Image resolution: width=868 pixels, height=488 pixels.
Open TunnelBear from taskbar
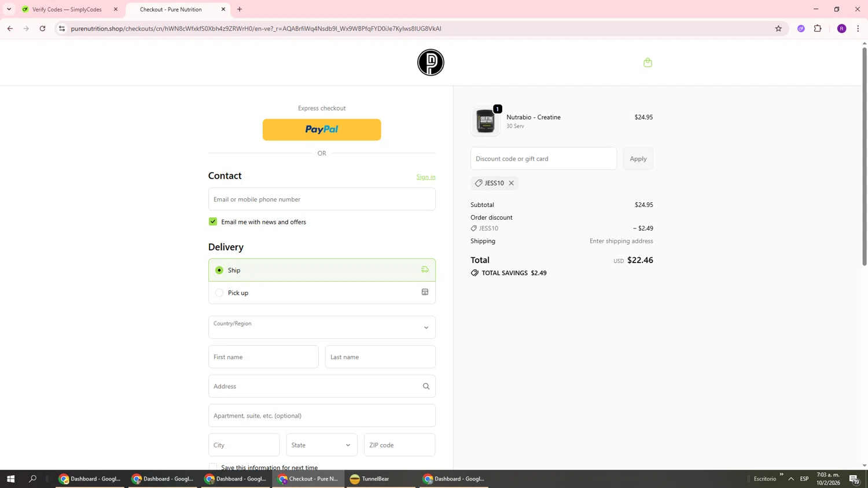(381, 479)
